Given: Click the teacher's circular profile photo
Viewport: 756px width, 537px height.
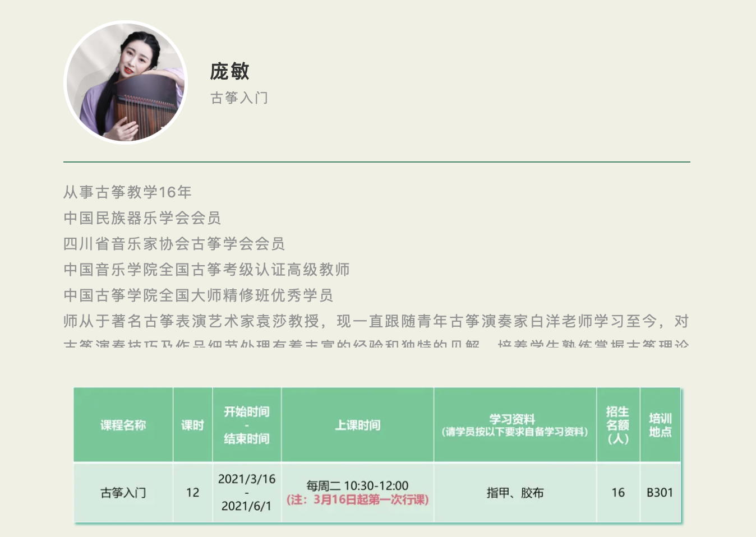Looking at the screenshot, I should 126,82.
